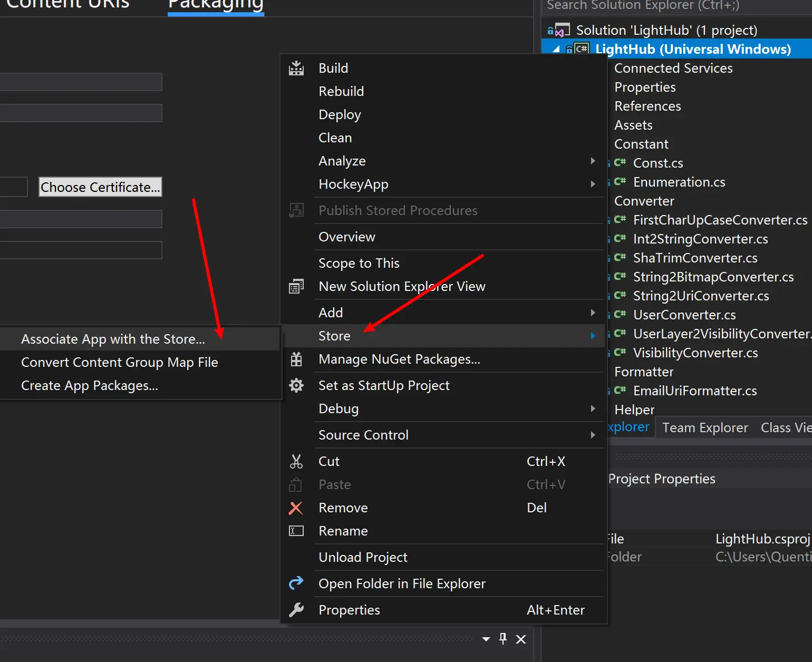Click the LightHub.csproj value
Viewport: 812px width, 662px height.
pyautogui.click(x=762, y=539)
